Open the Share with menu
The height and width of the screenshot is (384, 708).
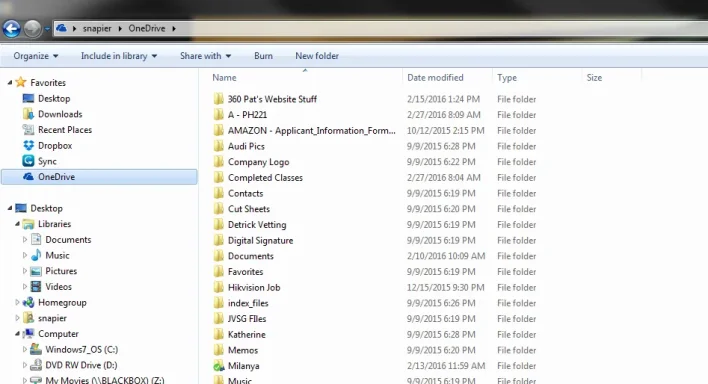pos(205,56)
